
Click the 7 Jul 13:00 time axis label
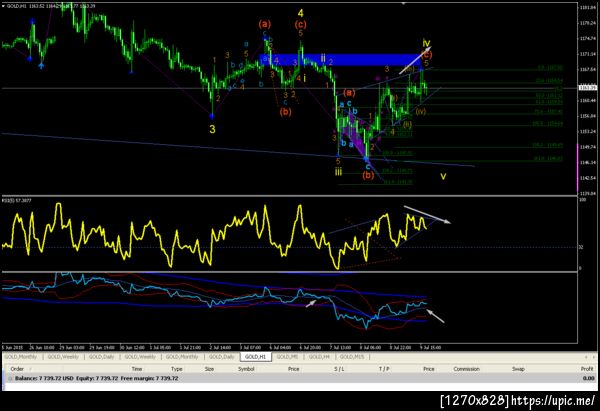click(340, 347)
